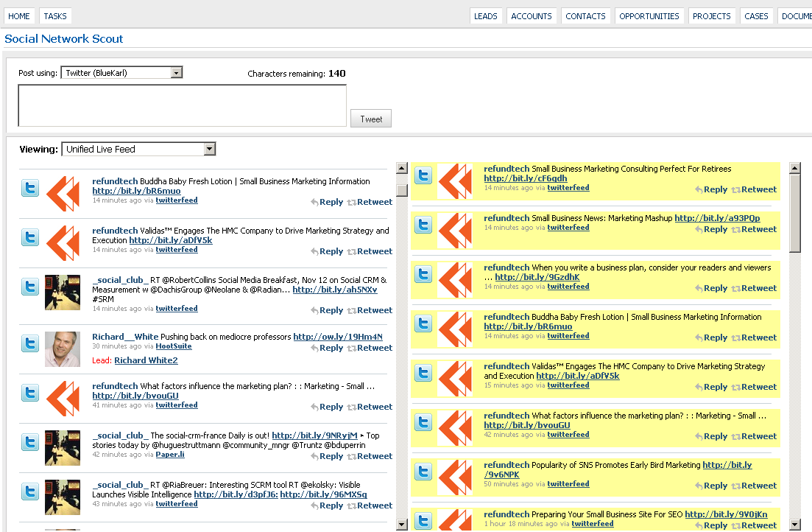
Task: Open the Paper.li source link
Action: (170, 455)
